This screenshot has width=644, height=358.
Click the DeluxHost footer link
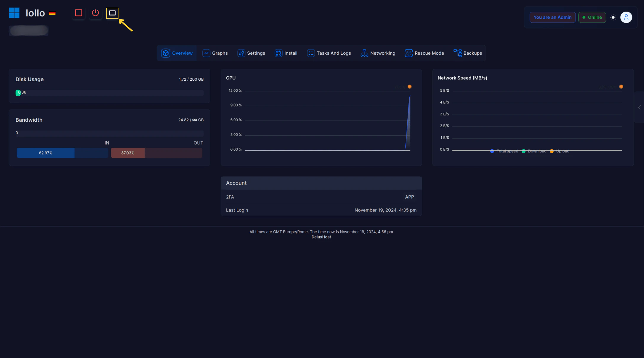[321, 237]
